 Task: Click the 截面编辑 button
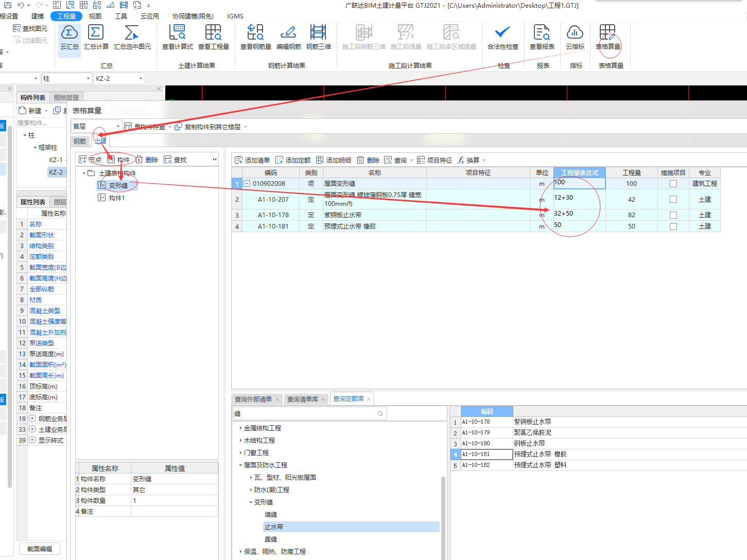click(x=40, y=549)
